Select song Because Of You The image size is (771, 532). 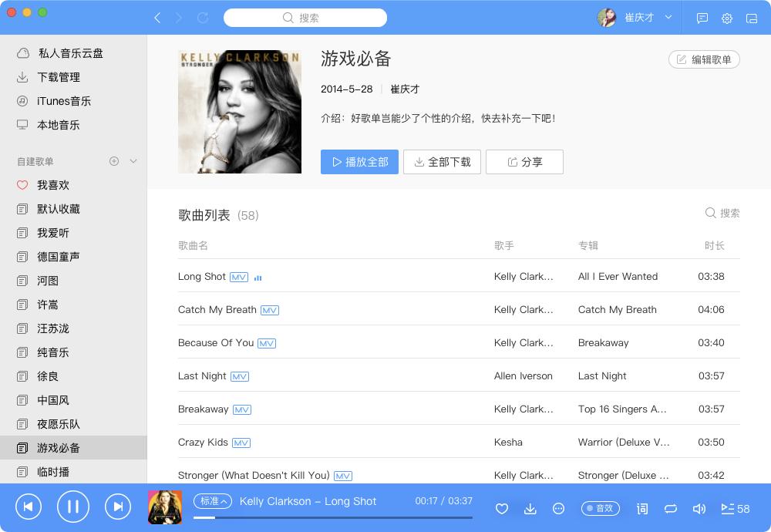tap(216, 342)
